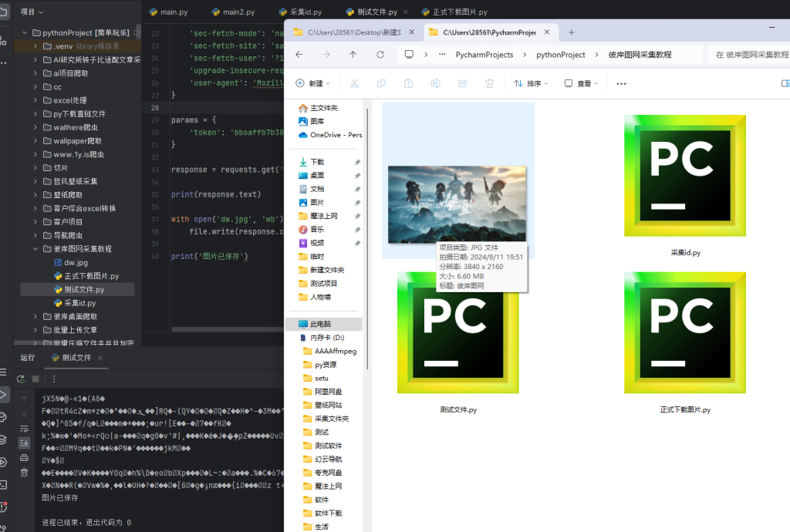Click the Stop process icon
Image resolution: width=790 pixels, height=532 pixels.
point(35,379)
